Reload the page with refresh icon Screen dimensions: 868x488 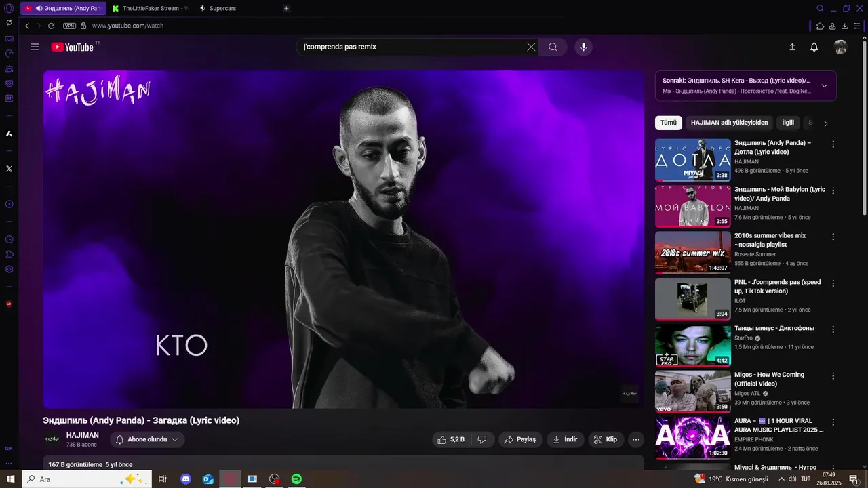coord(51,26)
